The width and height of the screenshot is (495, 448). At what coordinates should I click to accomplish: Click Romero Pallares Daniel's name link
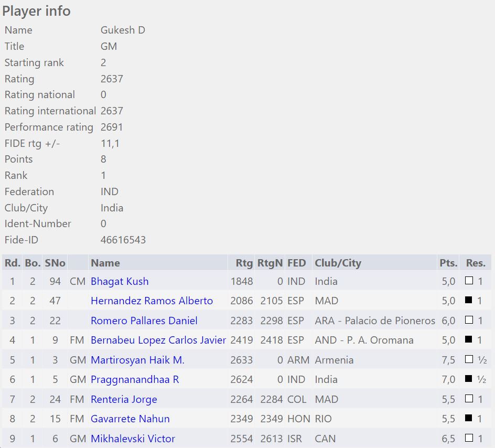[144, 321]
